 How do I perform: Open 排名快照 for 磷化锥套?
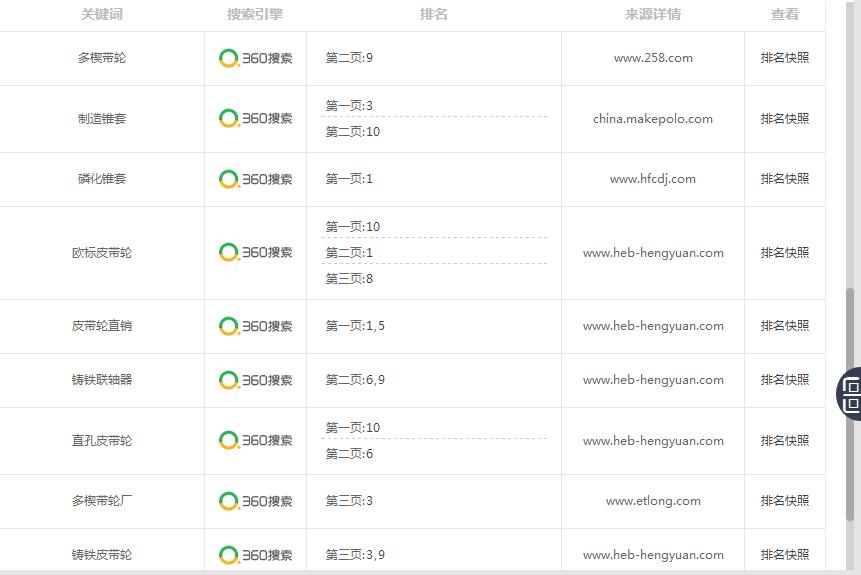click(x=785, y=179)
